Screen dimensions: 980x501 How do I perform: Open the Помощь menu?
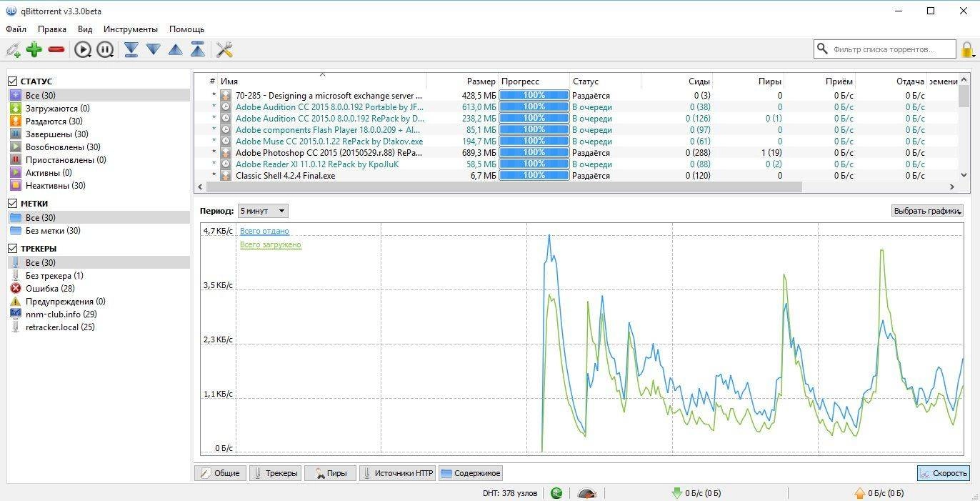tap(187, 29)
